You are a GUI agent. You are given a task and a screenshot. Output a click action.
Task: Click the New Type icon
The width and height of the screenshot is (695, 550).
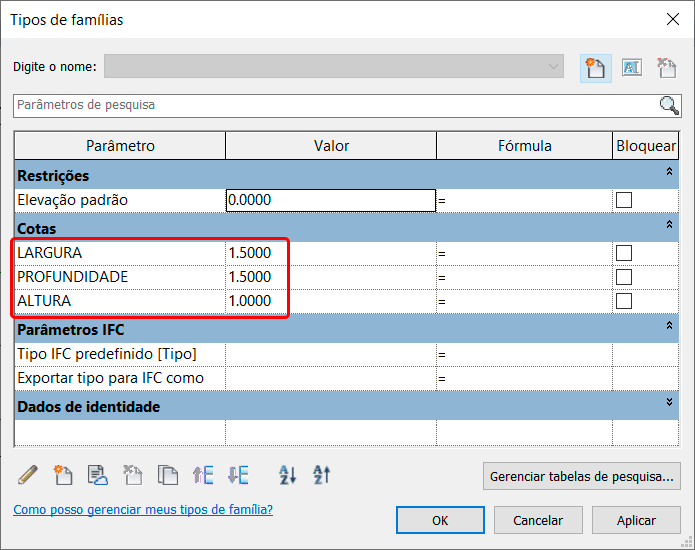595,68
